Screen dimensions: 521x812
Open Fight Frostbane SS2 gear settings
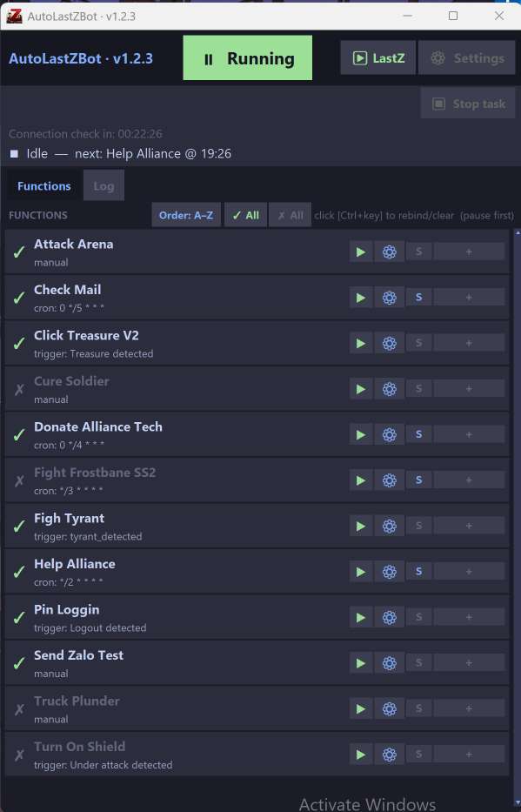(x=389, y=480)
